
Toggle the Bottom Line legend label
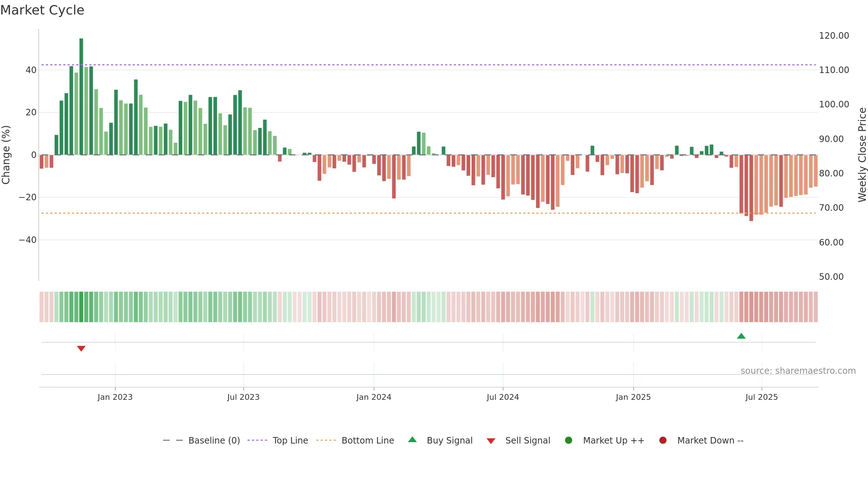[368, 440]
